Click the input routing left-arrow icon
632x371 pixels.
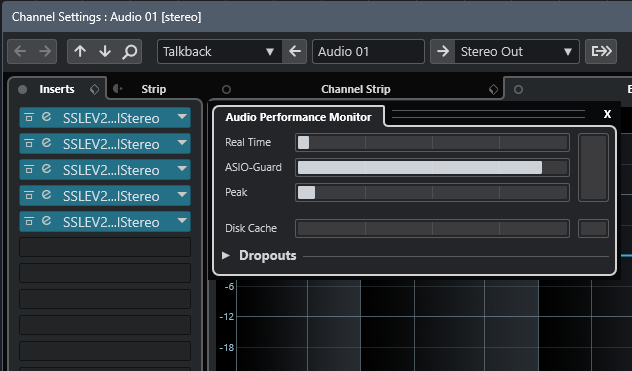click(x=295, y=51)
